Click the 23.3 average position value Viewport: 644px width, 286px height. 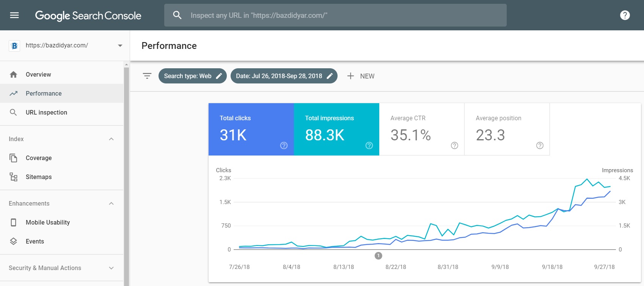tap(490, 135)
